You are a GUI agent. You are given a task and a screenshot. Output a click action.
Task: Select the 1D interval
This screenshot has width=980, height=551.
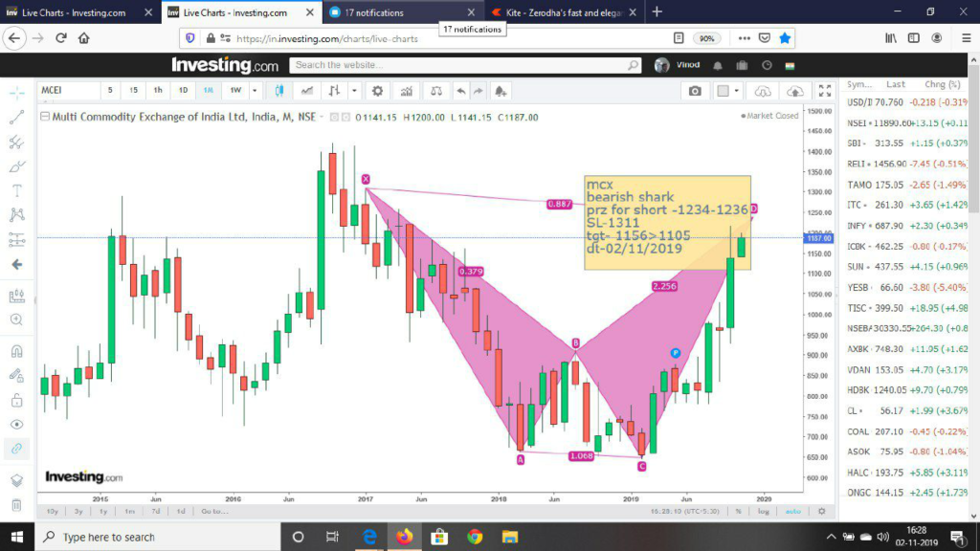(x=183, y=91)
